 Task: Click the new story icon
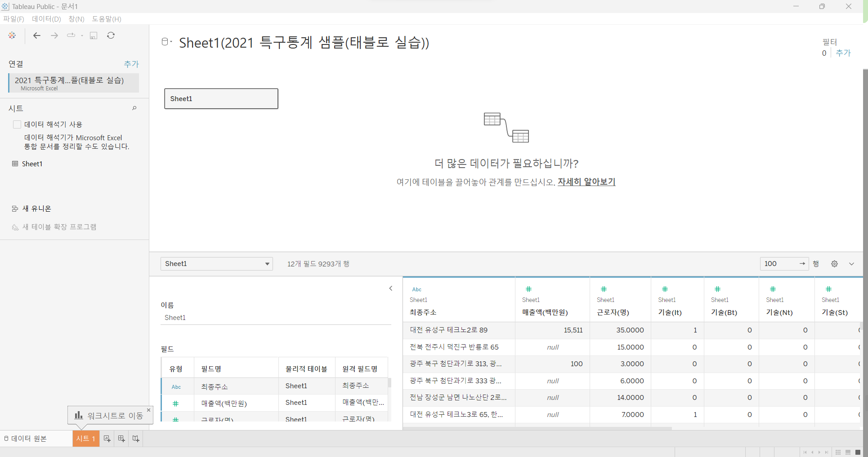click(136, 439)
